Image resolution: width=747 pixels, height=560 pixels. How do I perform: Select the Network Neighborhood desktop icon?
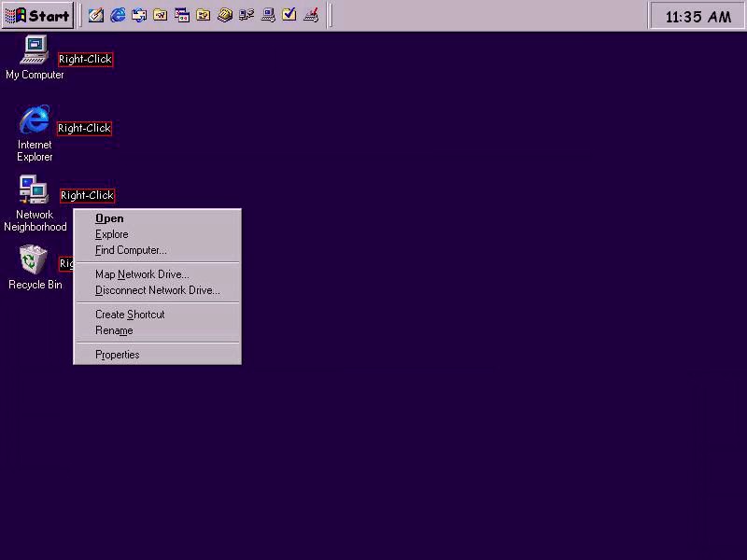[x=35, y=203]
